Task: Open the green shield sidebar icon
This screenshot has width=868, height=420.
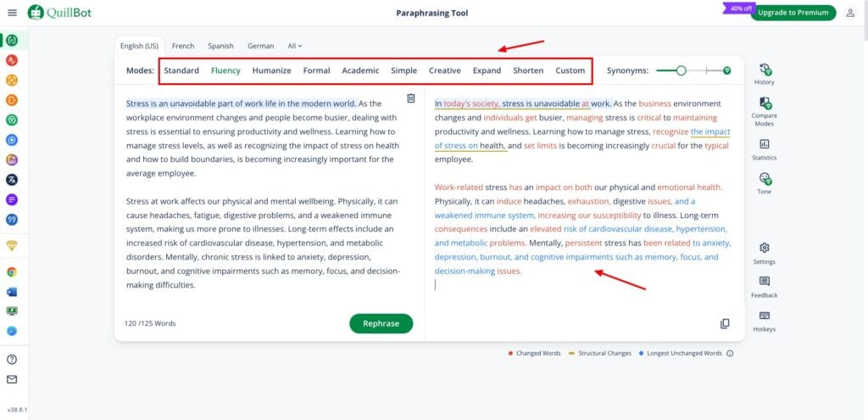Action: (x=12, y=120)
